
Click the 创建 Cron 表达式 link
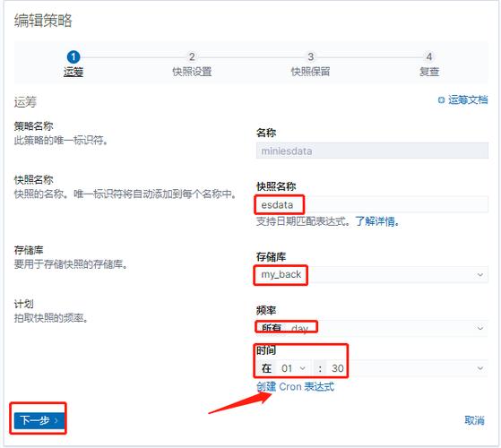click(x=295, y=387)
